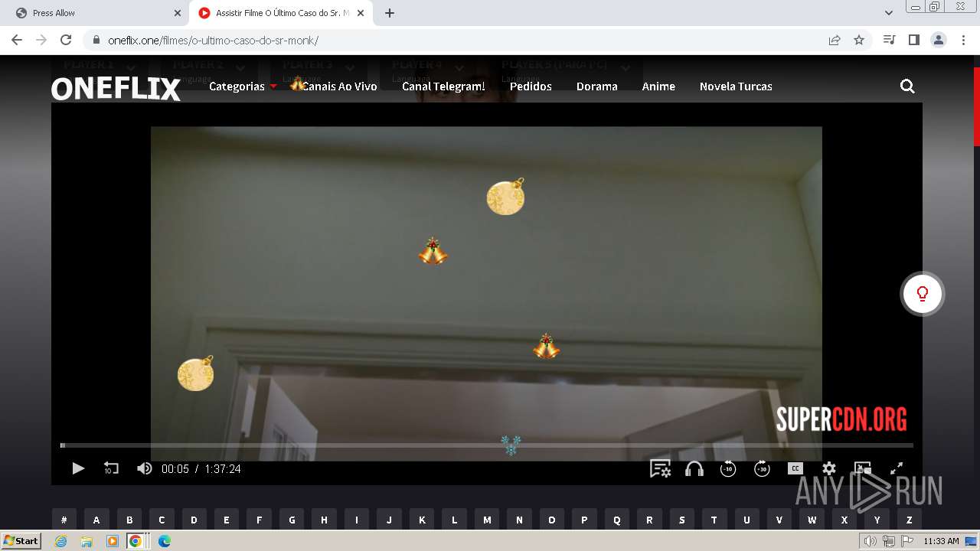The width and height of the screenshot is (980, 551).
Task: Enable picture-in-picture mode
Action: 863,468
